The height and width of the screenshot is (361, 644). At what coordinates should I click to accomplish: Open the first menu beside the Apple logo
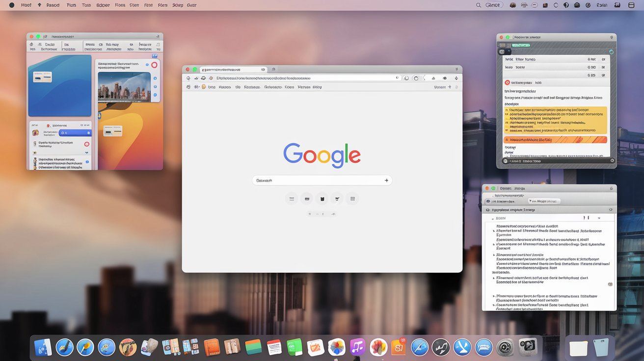[x=27, y=5]
